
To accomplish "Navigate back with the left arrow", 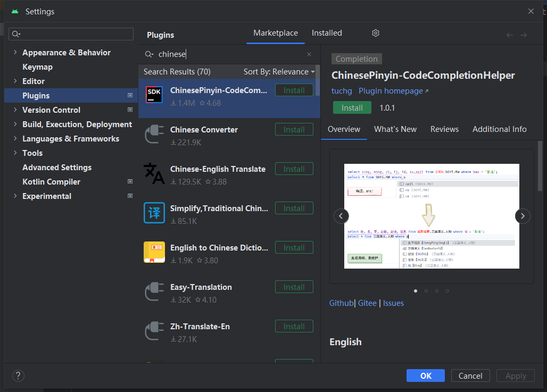I will (x=510, y=35).
